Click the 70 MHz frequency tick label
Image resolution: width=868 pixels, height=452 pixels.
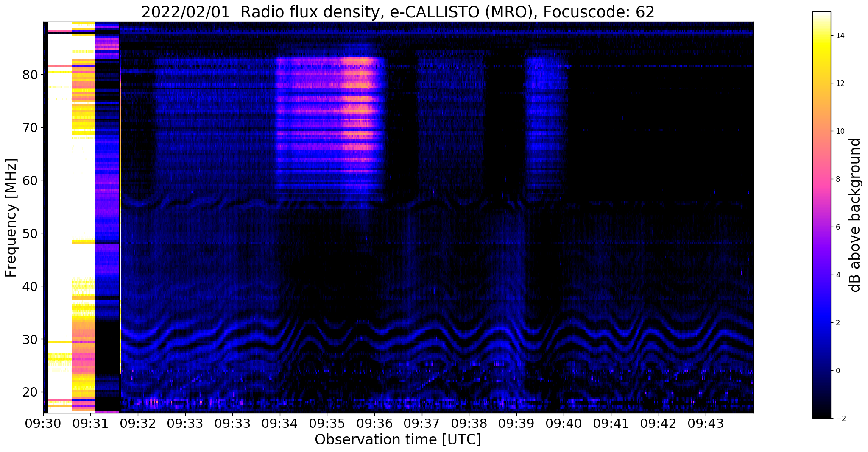31,128
